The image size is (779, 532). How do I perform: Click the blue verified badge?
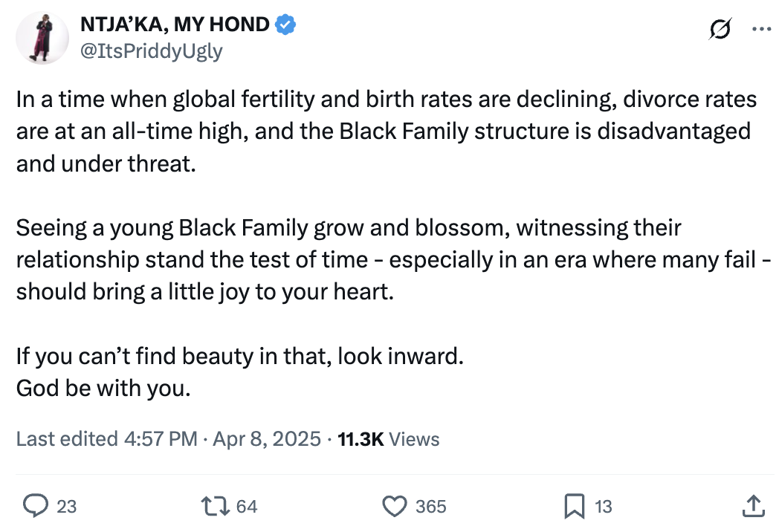(285, 25)
